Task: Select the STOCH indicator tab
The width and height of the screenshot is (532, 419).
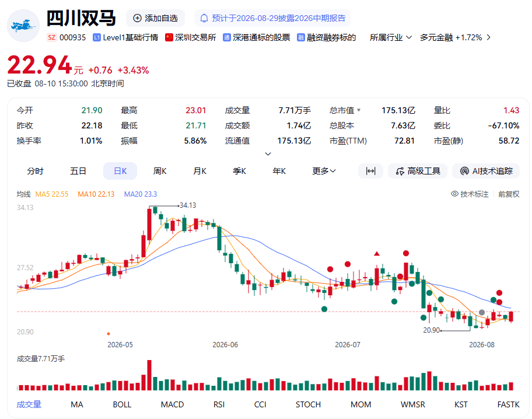Action: 308,404
